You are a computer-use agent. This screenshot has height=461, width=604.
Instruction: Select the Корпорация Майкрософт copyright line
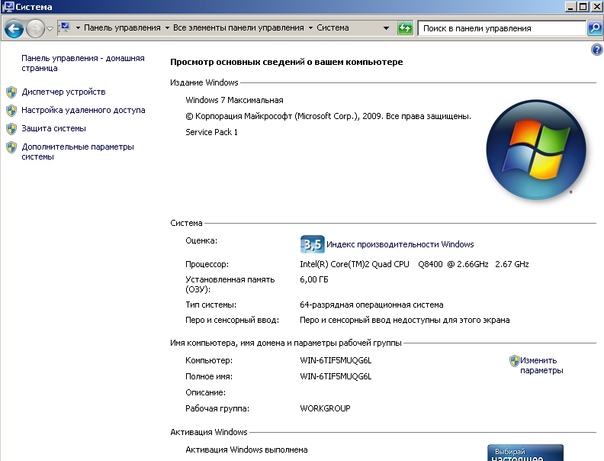pos(328,116)
